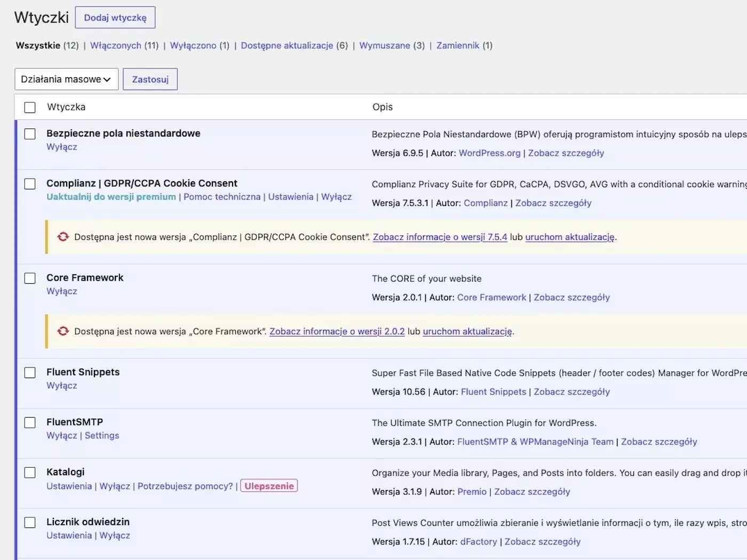Select the FluentSMTP plugin checkbox
Image resolution: width=747 pixels, height=560 pixels.
click(x=30, y=423)
